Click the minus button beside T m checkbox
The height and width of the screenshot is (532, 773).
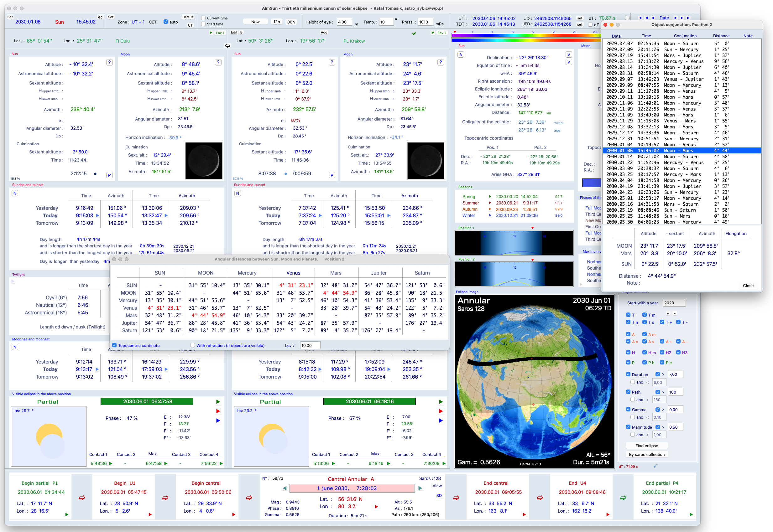[675, 313]
